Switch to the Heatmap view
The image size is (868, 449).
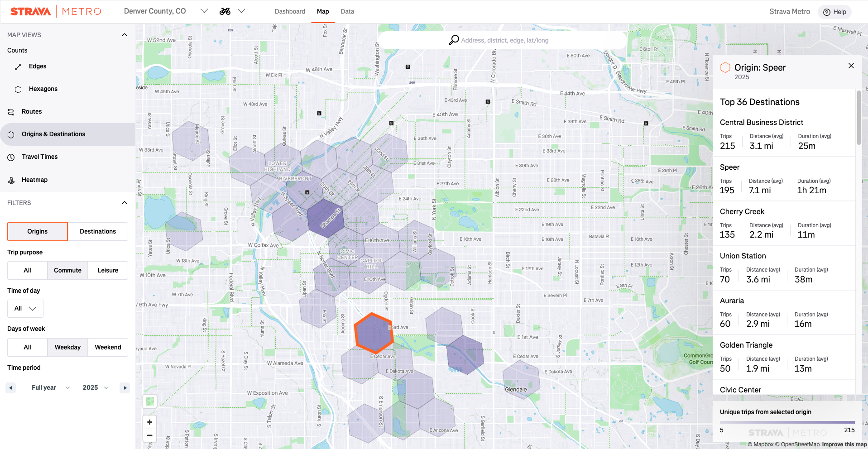(x=34, y=180)
